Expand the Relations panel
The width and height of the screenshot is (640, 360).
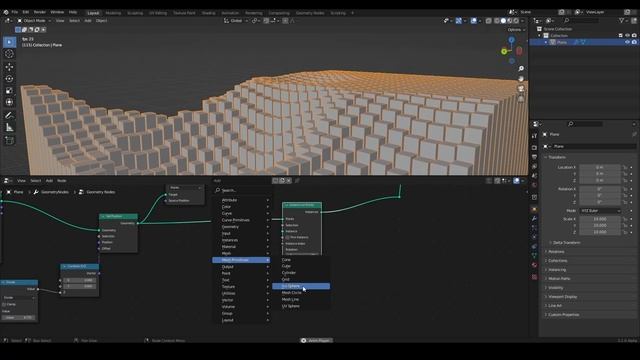point(556,251)
